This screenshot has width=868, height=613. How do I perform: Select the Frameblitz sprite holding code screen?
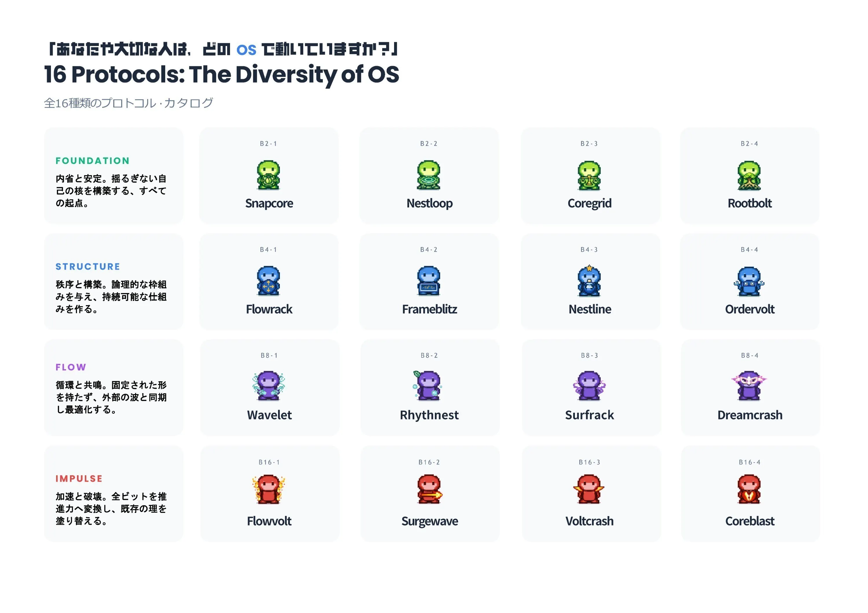click(x=429, y=281)
